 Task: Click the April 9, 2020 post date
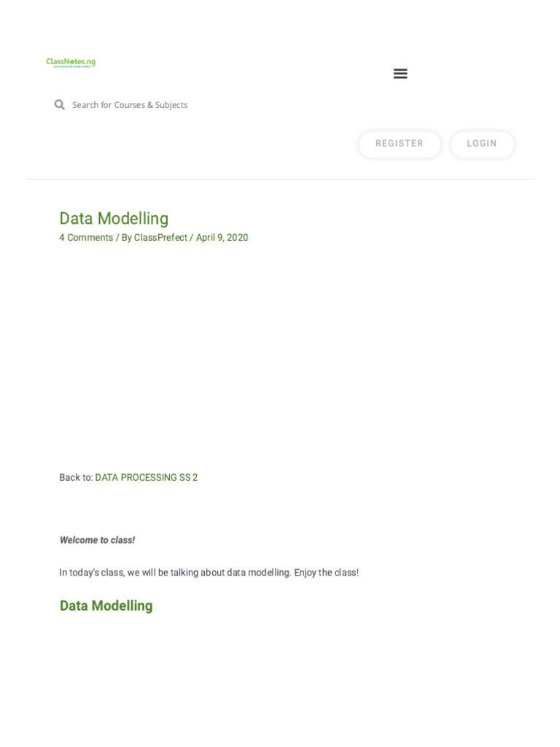[222, 238]
